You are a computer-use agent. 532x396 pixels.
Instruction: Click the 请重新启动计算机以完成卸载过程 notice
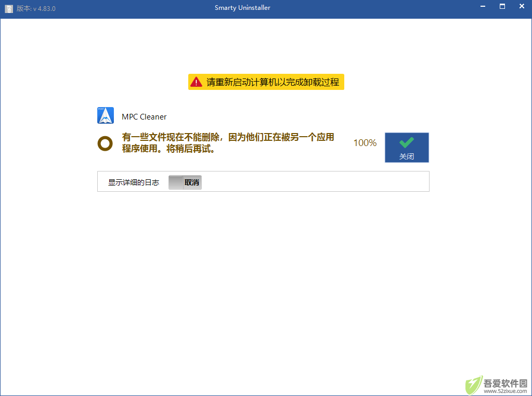click(x=266, y=82)
